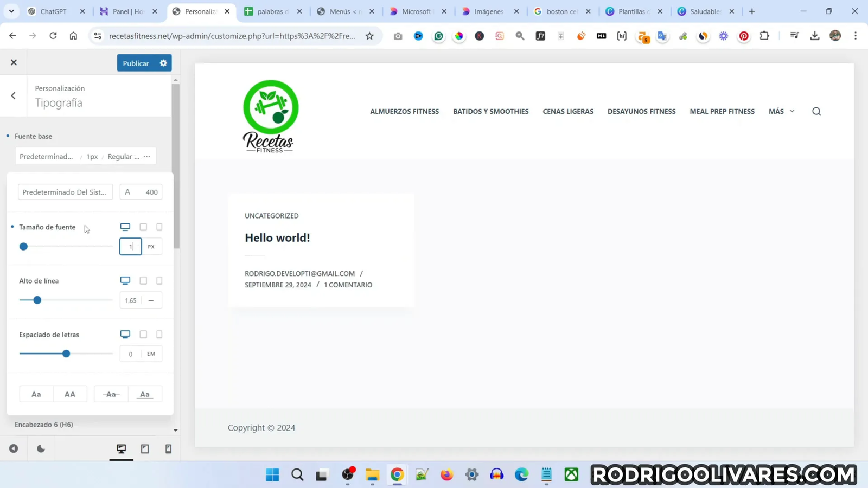Open BATIDOS Y SMOOTHIES menu item
868x488 pixels.
click(x=490, y=111)
